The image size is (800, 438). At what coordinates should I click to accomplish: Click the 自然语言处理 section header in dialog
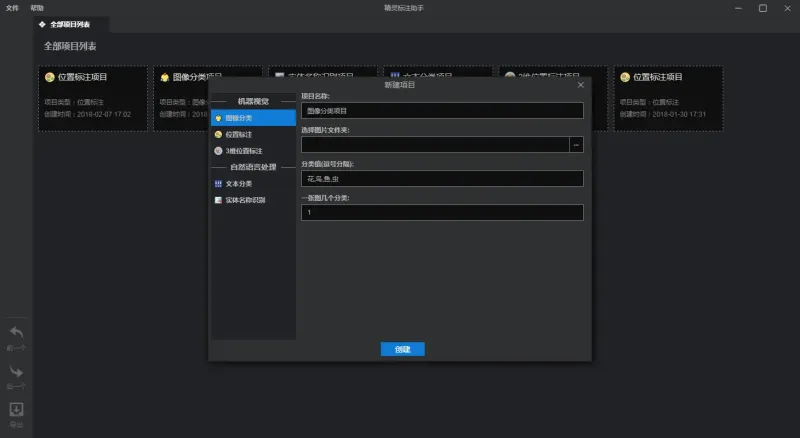tap(253, 167)
